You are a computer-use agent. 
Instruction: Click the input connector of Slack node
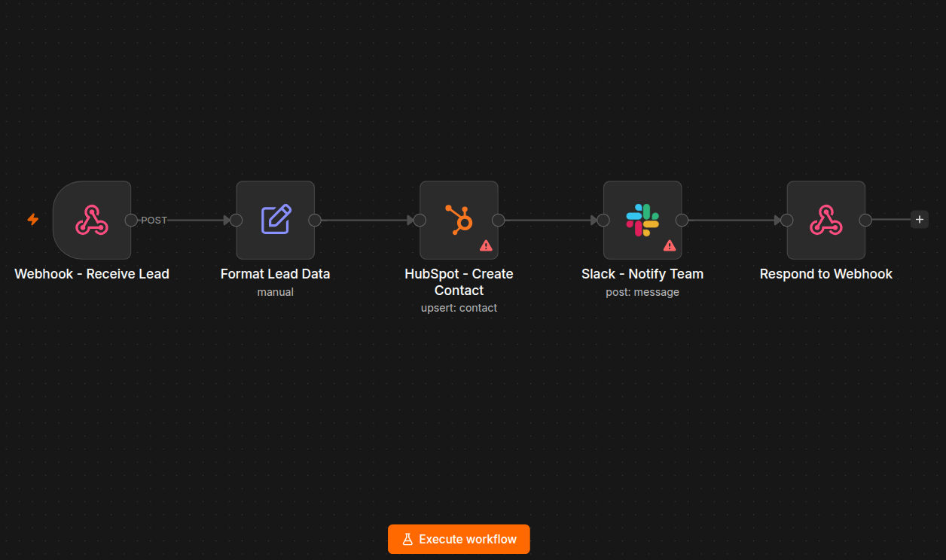tap(603, 220)
